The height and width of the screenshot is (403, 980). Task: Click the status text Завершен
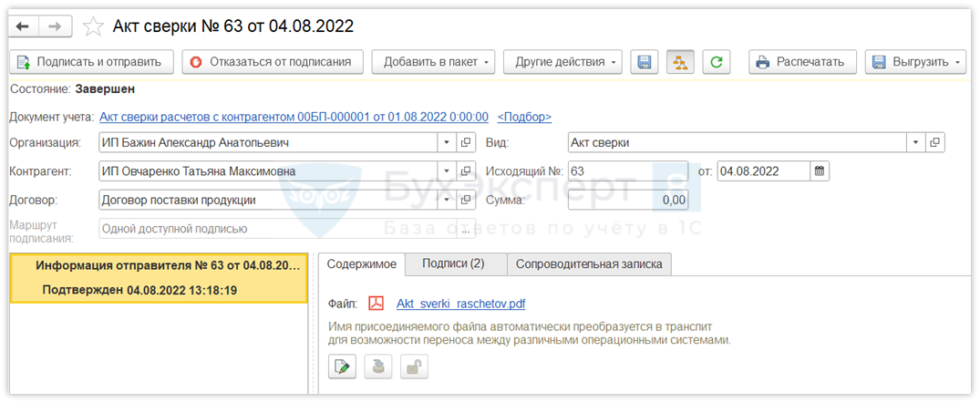point(105,89)
